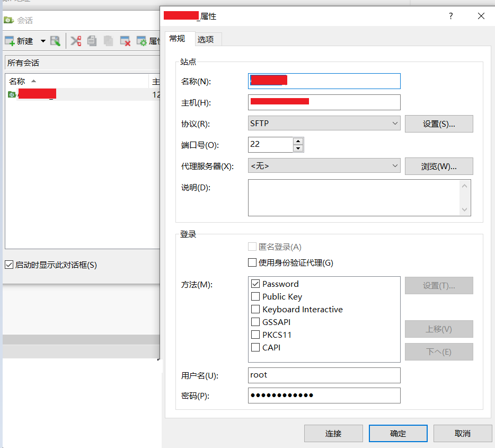This screenshot has height=448, width=495.
Task: Click the 浏览(W) button
Action: [x=439, y=166]
